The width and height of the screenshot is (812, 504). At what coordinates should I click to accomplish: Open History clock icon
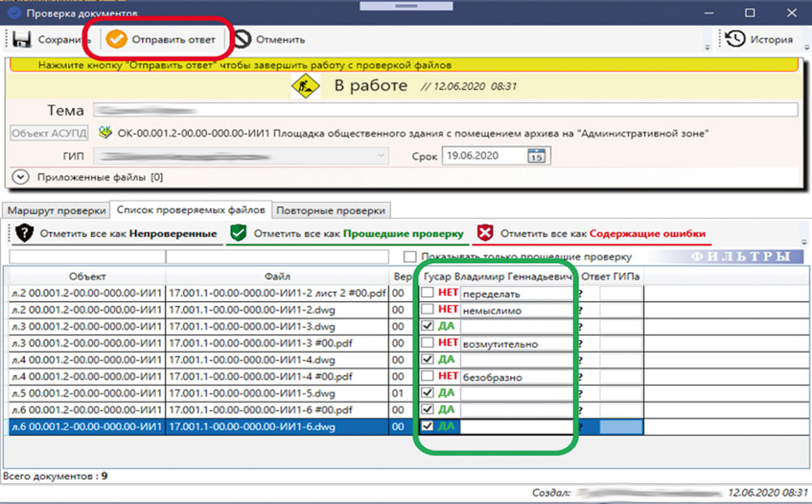[x=735, y=39]
